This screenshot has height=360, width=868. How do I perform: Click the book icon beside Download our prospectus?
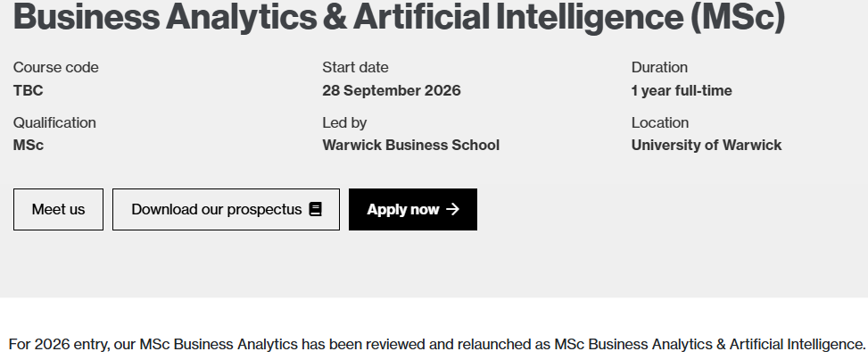[315, 209]
